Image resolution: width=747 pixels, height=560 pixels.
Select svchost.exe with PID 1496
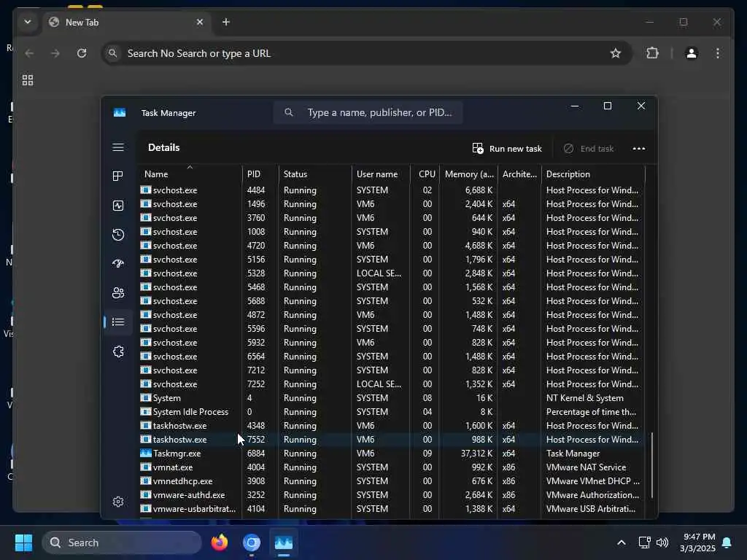[392, 204]
